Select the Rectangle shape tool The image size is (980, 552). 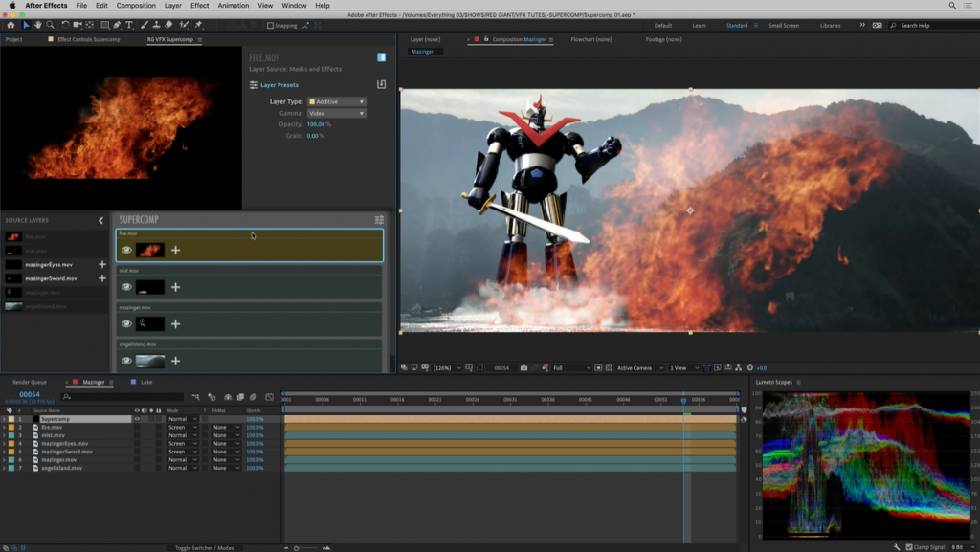(105, 25)
